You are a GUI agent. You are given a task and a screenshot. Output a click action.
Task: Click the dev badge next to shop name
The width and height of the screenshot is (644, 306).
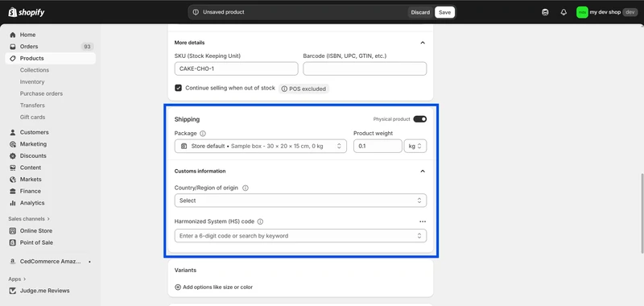[x=630, y=12]
